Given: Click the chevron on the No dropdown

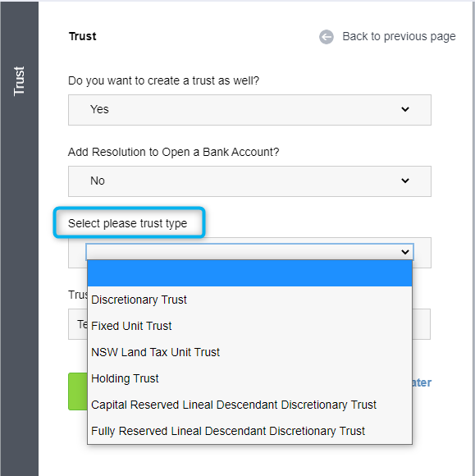Looking at the screenshot, I should [x=405, y=181].
